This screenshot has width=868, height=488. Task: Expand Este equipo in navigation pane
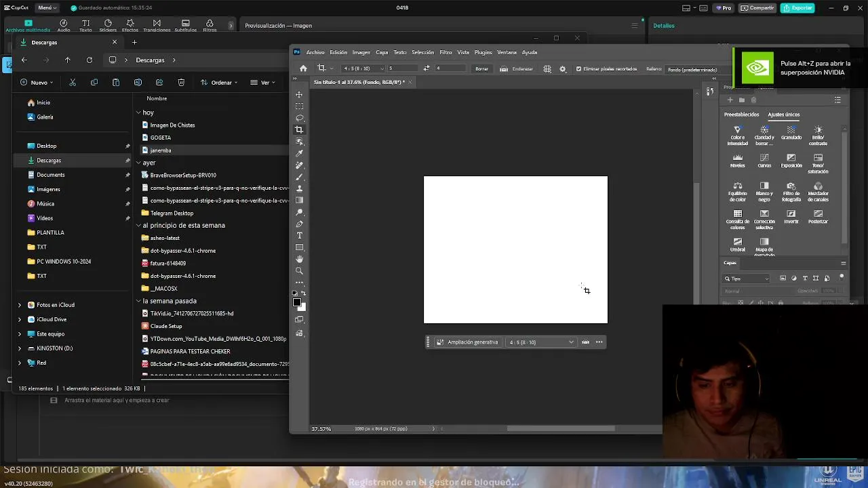click(20, 334)
